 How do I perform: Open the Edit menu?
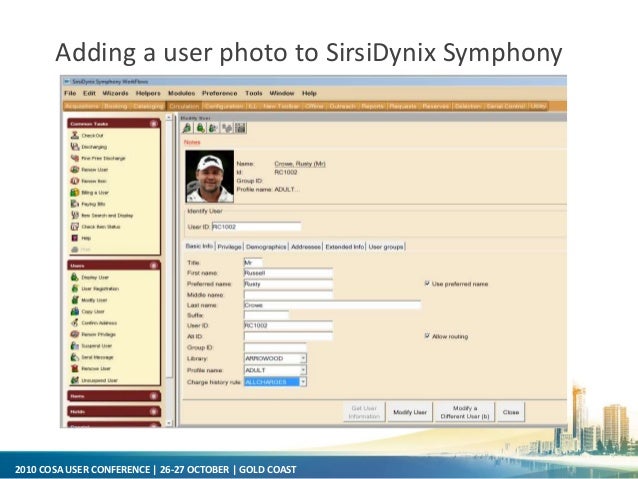coord(90,93)
